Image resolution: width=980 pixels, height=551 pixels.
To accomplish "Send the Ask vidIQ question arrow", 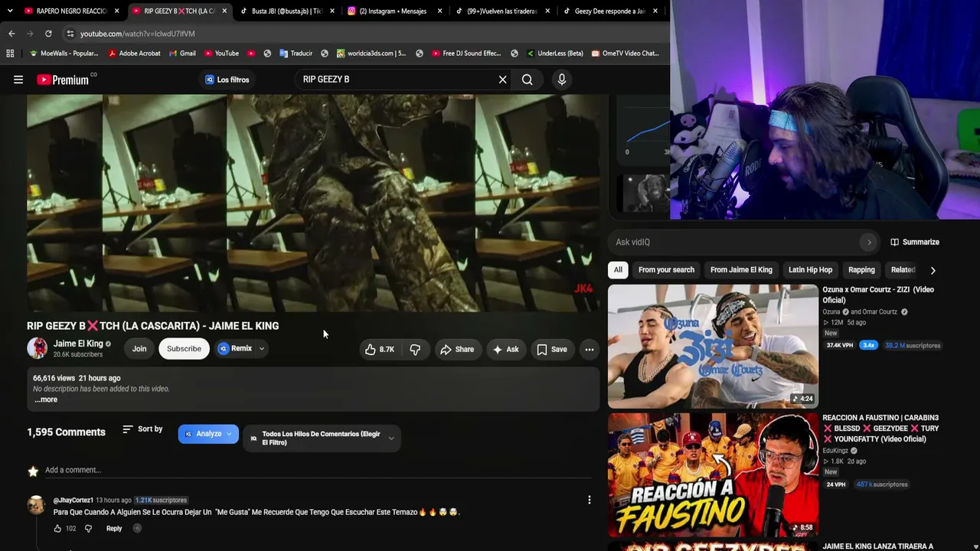I will [x=868, y=242].
